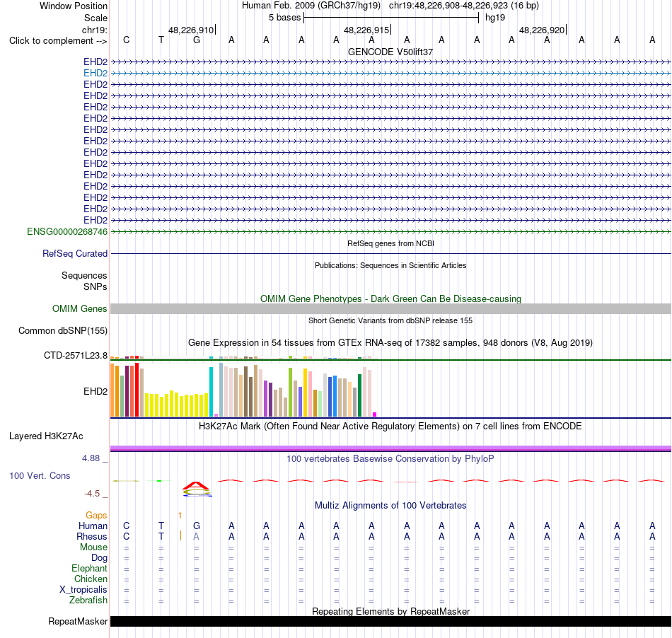Click the X_tropicalis alignment row label
672x638 pixels.
83,590
